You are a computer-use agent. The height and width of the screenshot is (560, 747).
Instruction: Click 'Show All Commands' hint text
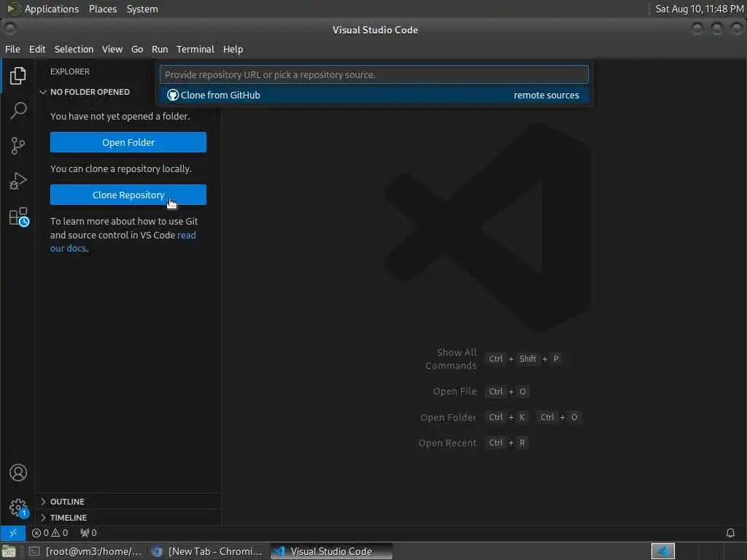pyautogui.click(x=451, y=359)
